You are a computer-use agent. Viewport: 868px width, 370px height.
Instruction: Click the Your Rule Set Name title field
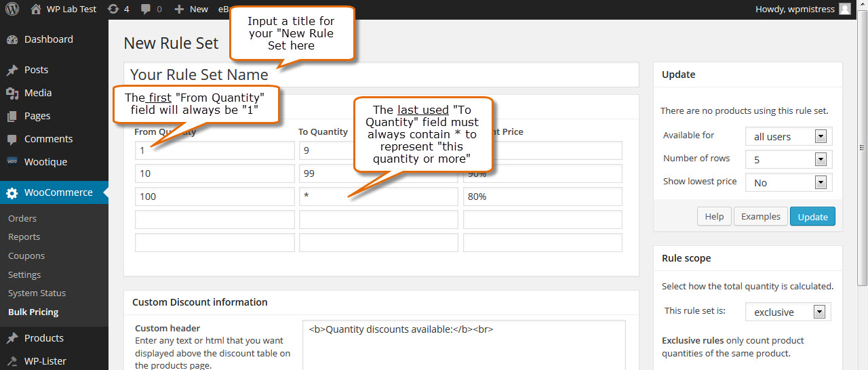[381, 75]
